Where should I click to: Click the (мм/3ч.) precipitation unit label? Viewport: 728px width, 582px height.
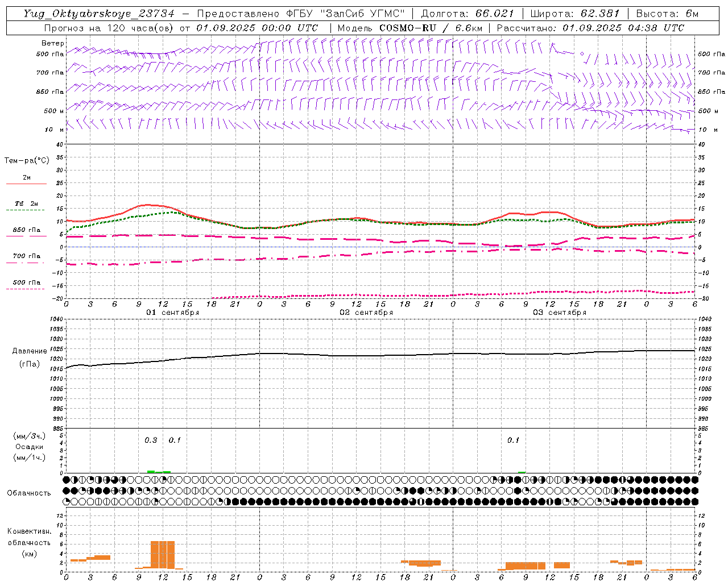pyautogui.click(x=30, y=436)
